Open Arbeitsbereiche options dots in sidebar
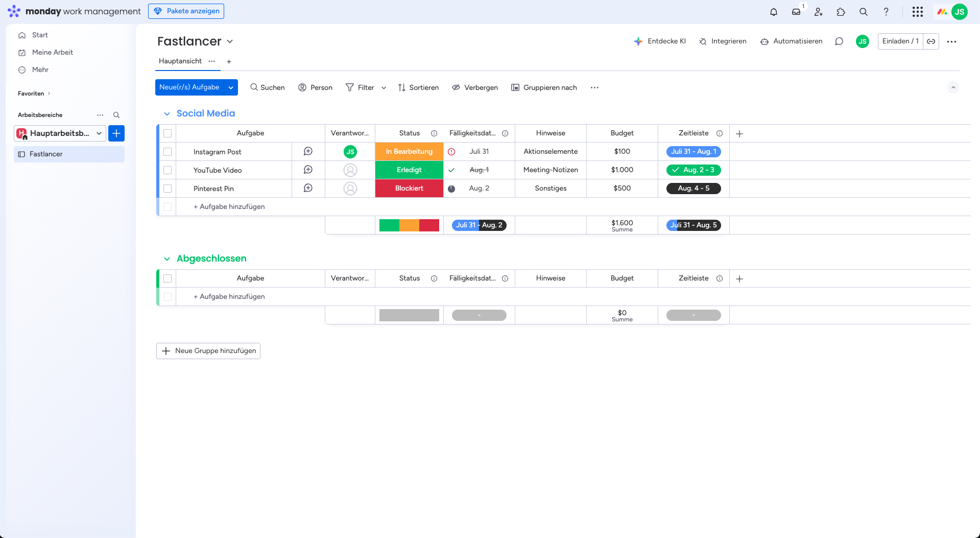The width and height of the screenshot is (980, 538). coord(100,115)
